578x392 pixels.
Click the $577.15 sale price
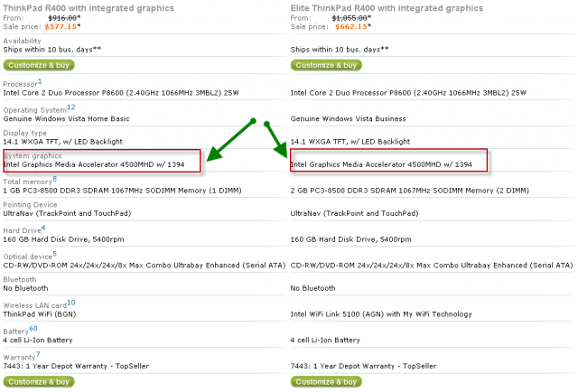[61, 26]
